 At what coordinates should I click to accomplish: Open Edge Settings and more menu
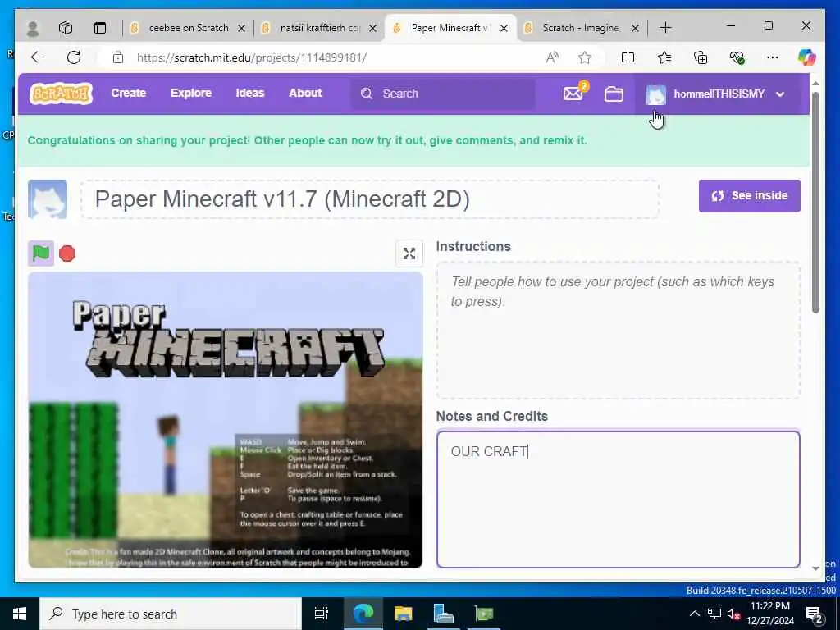pyautogui.click(x=773, y=57)
